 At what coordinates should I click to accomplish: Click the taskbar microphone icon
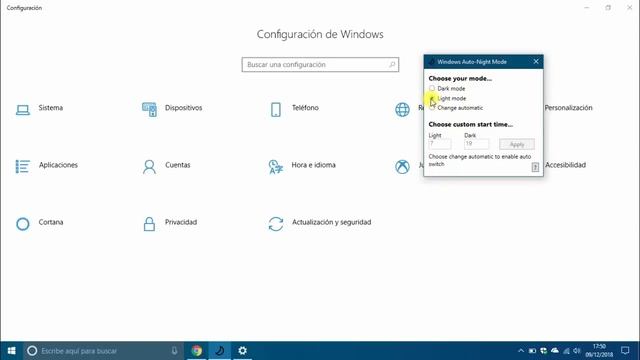point(174,351)
